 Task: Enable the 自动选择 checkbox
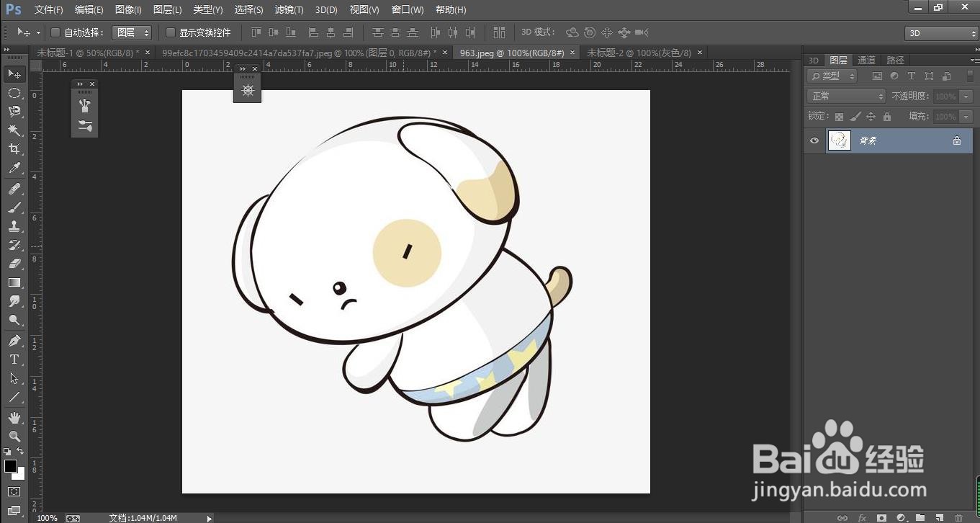[55, 32]
